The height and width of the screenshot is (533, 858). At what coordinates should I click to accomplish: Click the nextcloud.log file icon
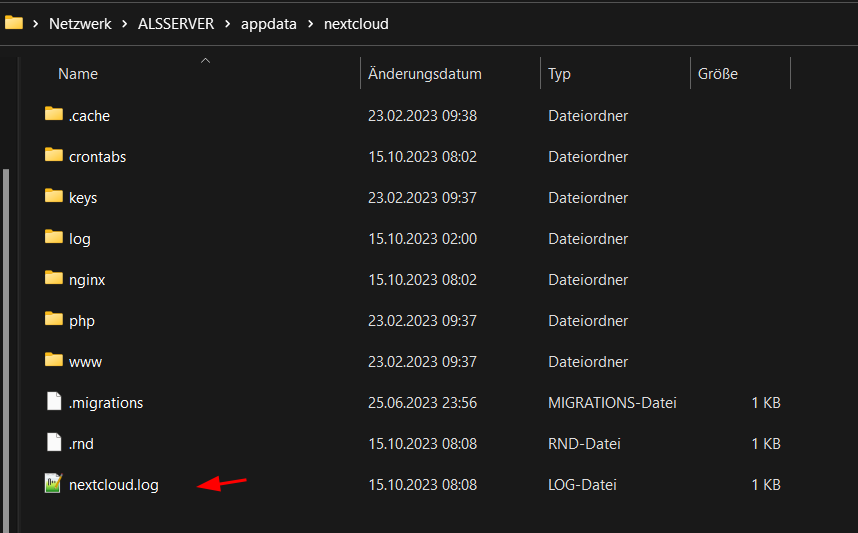pyautogui.click(x=54, y=483)
